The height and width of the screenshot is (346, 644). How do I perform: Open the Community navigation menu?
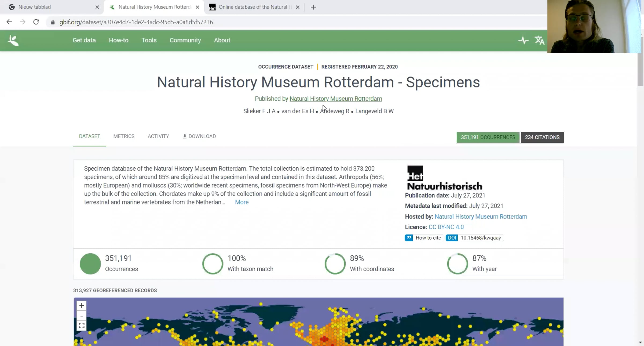[x=185, y=40]
